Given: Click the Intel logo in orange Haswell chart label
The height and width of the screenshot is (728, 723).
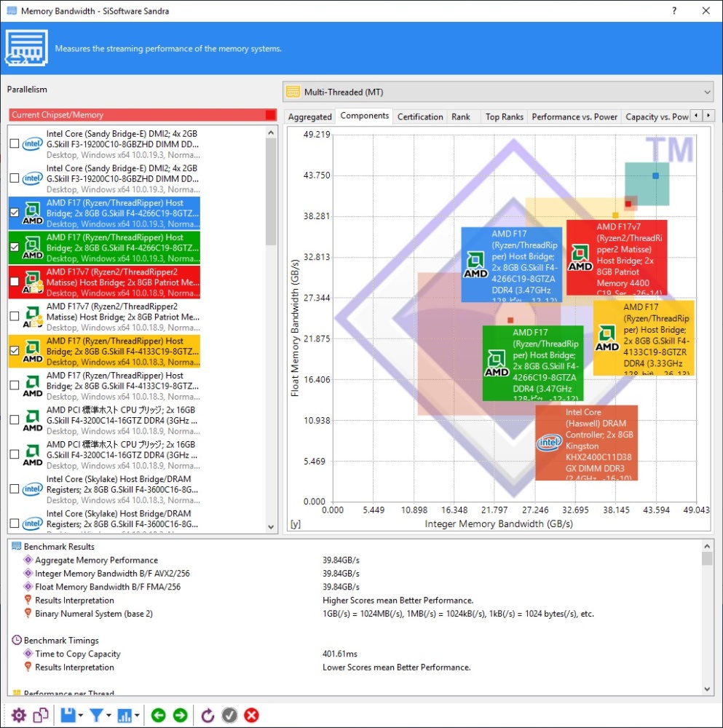Looking at the screenshot, I should click(549, 442).
